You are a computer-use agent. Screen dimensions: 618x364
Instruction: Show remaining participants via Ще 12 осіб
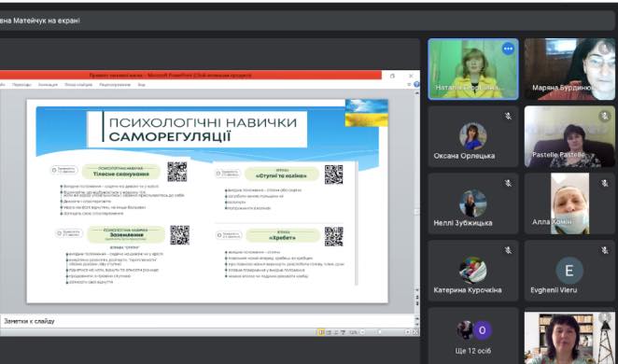coord(473,336)
